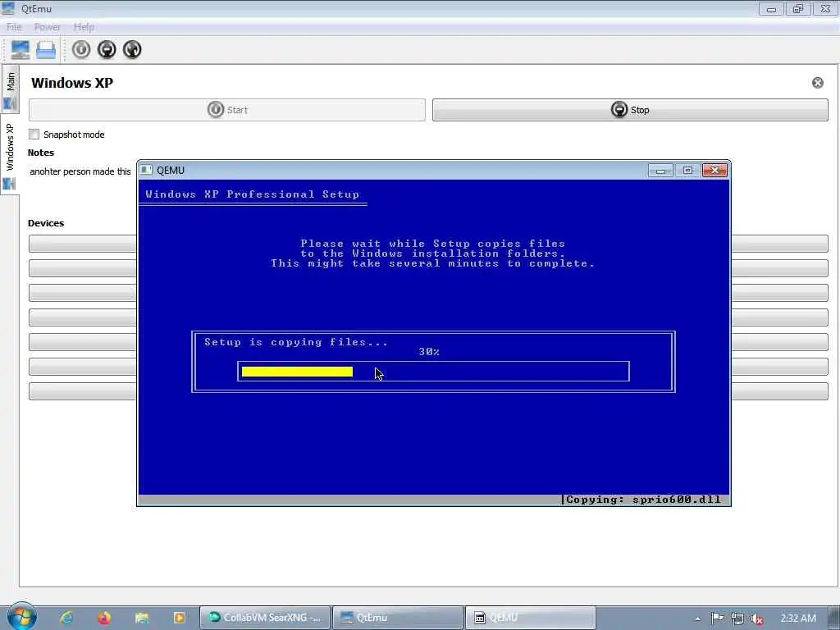Switch to the Main vertical tab

point(10,89)
